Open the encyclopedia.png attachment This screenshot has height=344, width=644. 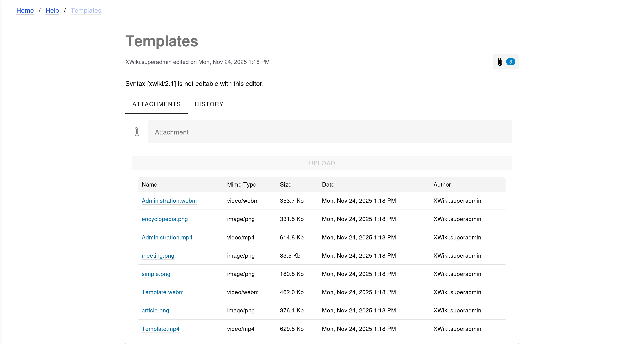click(x=164, y=219)
